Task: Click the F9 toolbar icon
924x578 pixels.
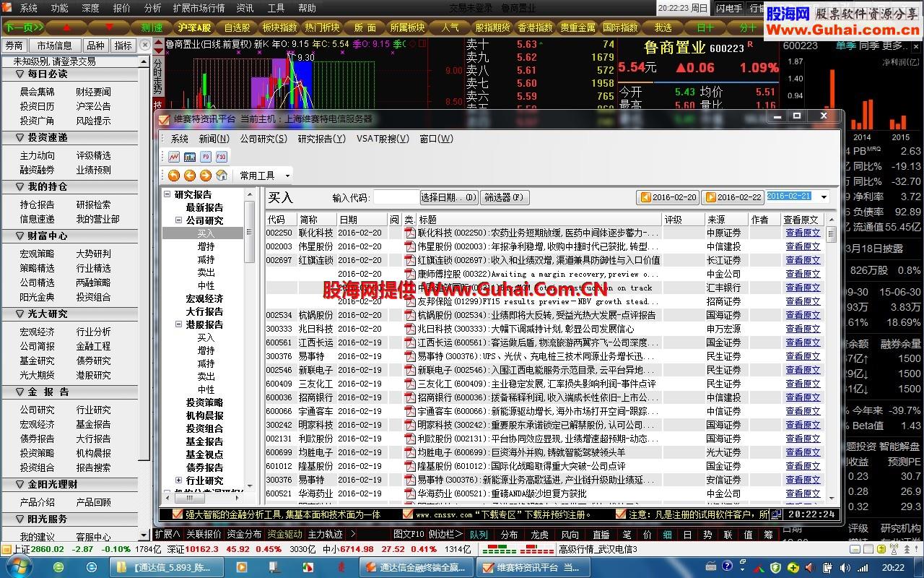Action: pyautogui.click(x=206, y=157)
